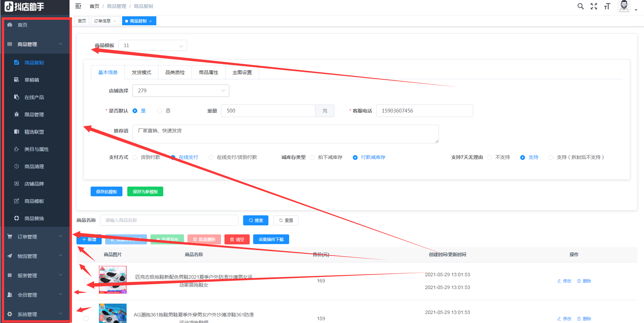
Task: Choose 货到付款 as the payment method
Action: pos(135,157)
